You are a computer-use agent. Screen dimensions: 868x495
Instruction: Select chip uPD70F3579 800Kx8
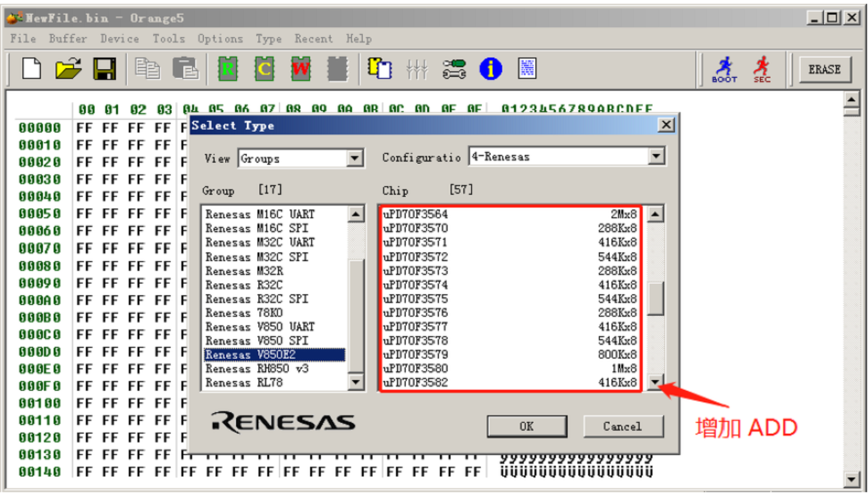[510, 355]
